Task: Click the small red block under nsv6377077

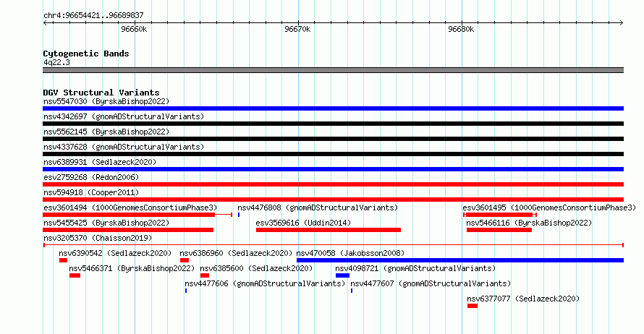Action: click(473, 306)
